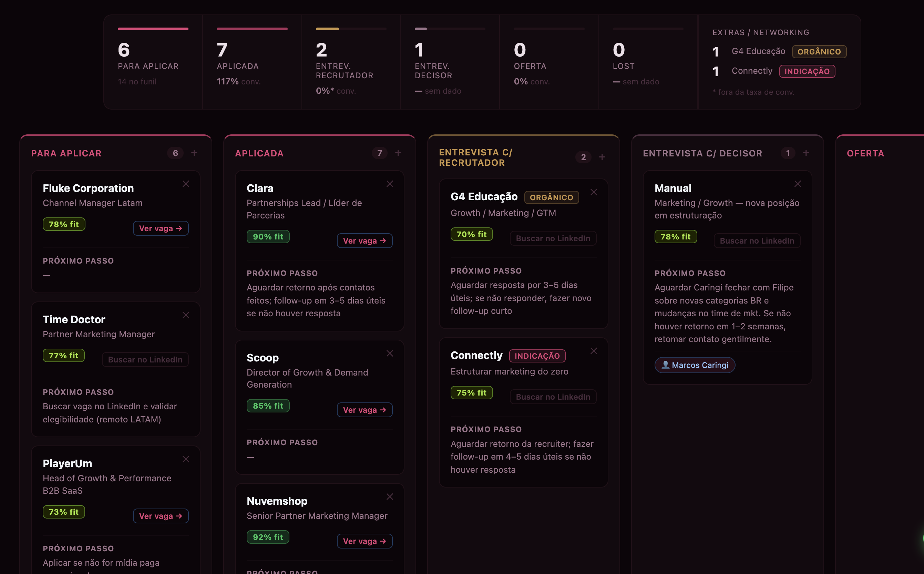Open Ver vaga link for Fluke Corporation
Screen dimensions: 924x574
[x=161, y=228]
